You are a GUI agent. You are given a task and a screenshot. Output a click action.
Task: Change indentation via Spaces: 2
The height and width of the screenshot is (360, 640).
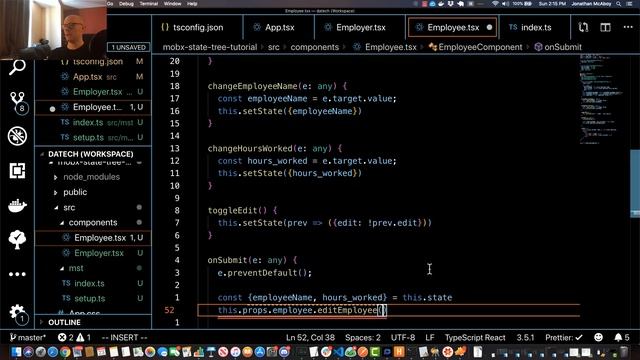[x=362, y=338]
